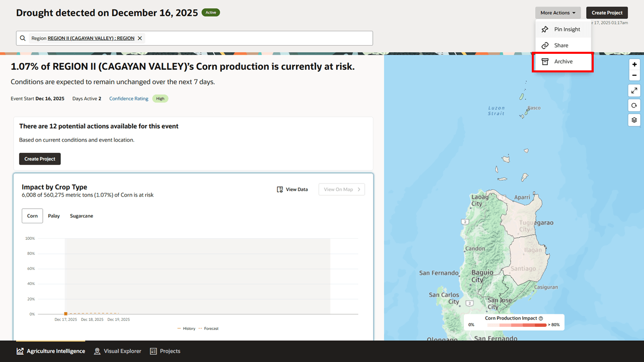The image size is (644, 362).
Task: Switch to the Palay tab
Action: (54, 216)
